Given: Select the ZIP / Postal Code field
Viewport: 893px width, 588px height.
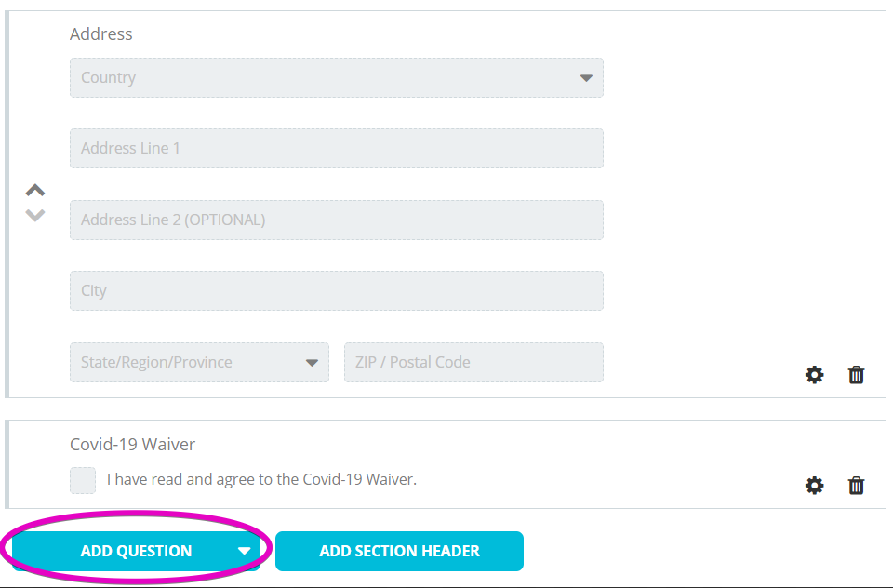Looking at the screenshot, I should point(473,362).
